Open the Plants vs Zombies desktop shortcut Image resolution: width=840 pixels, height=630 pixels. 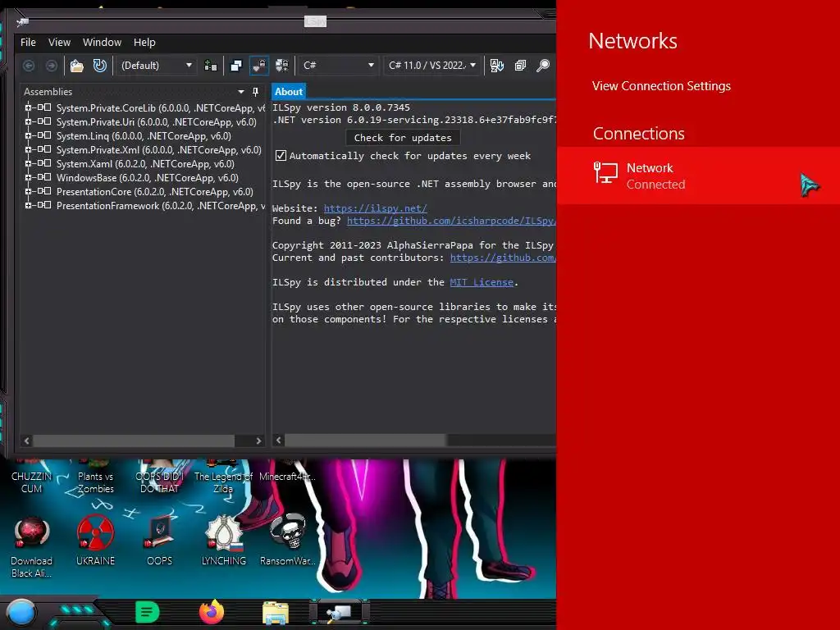click(x=95, y=476)
